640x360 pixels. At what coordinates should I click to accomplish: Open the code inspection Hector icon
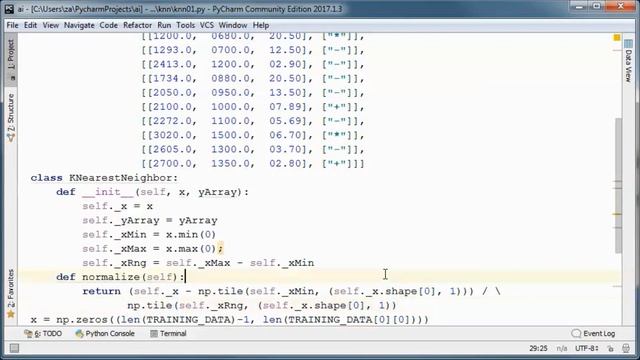coord(626,348)
